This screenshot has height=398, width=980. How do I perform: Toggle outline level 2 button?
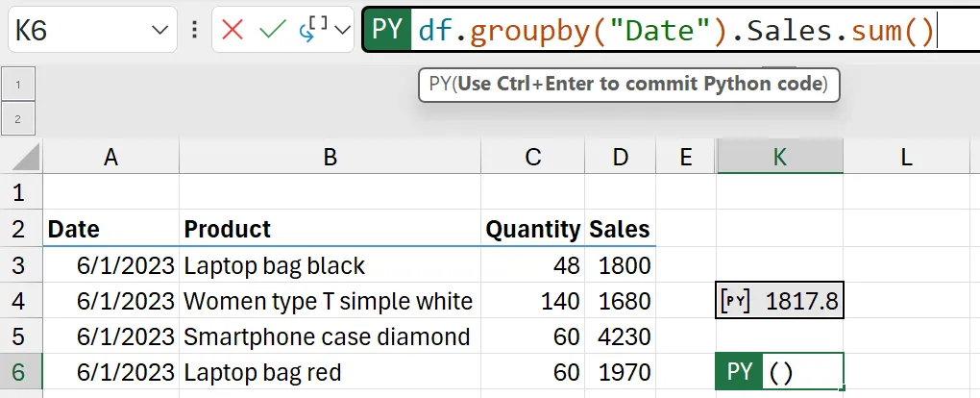(x=19, y=119)
